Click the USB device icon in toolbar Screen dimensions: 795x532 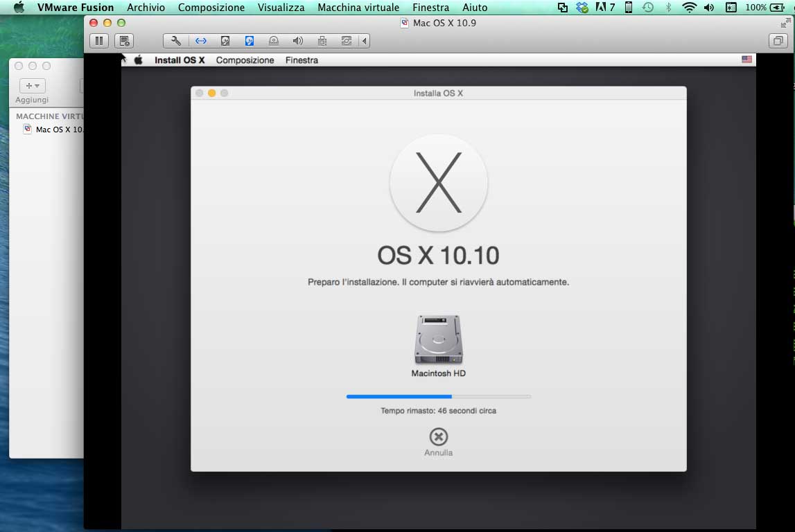tap(322, 41)
